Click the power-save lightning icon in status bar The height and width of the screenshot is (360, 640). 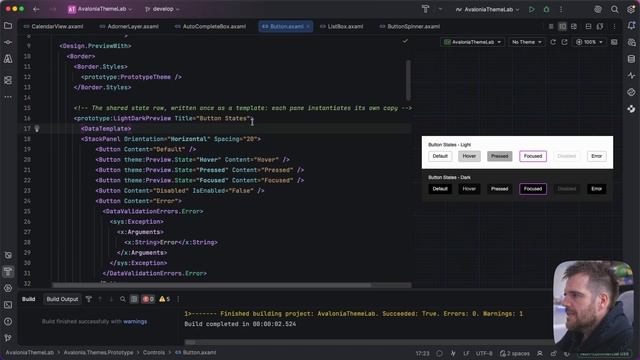click(453, 353)
